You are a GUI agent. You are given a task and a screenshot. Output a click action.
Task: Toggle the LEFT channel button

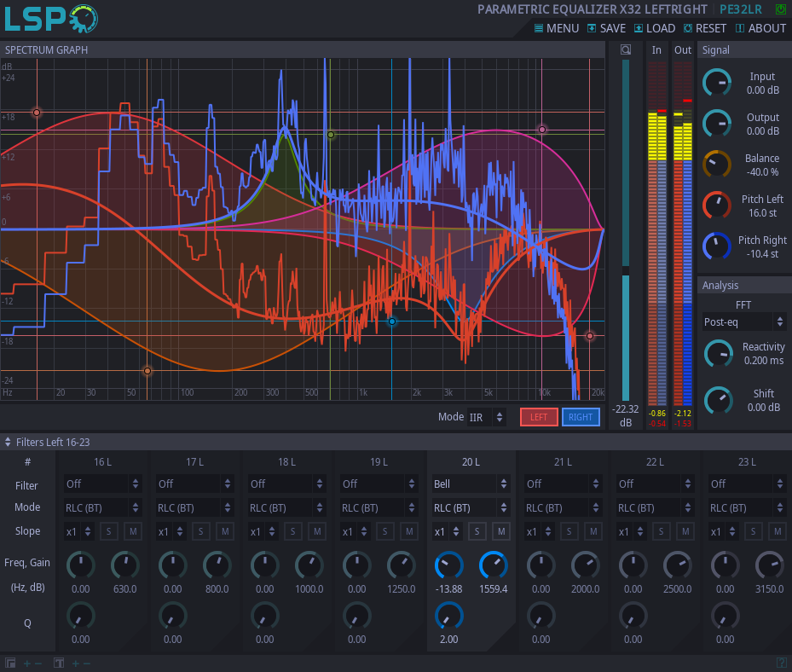(x=539, y=417)
